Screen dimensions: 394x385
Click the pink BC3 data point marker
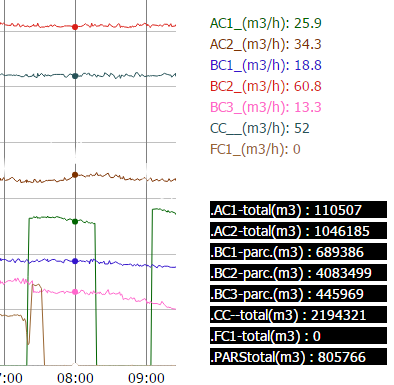point(75,292)
